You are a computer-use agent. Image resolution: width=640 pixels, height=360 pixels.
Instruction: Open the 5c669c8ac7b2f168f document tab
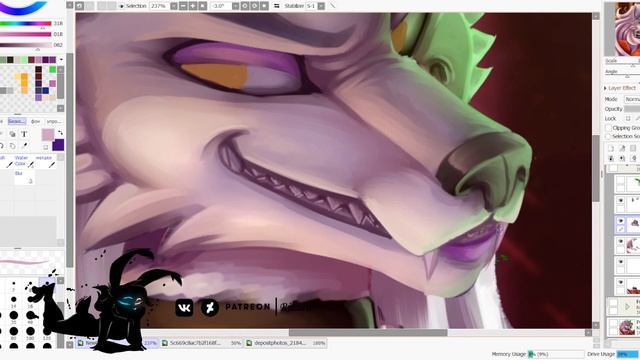tap(202, 343)
